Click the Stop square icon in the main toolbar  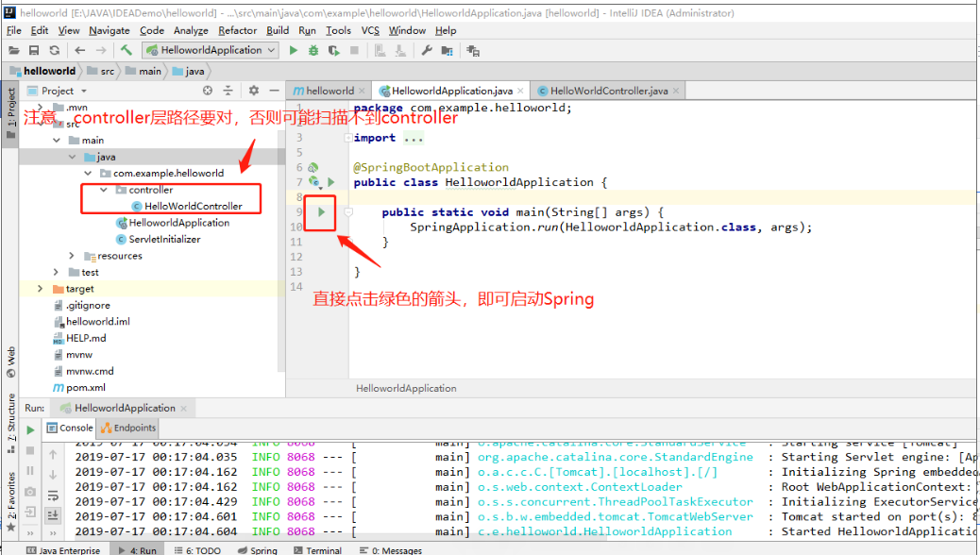(354, 51)
